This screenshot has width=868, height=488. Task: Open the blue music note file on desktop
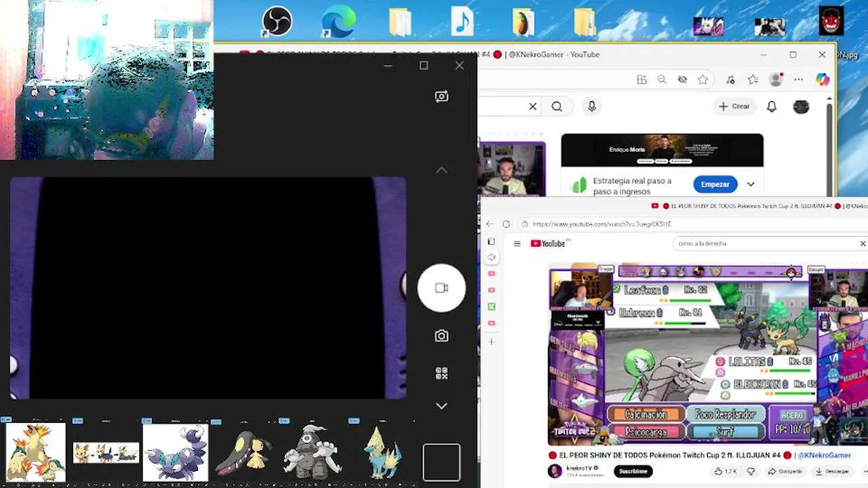coord(462,21)
